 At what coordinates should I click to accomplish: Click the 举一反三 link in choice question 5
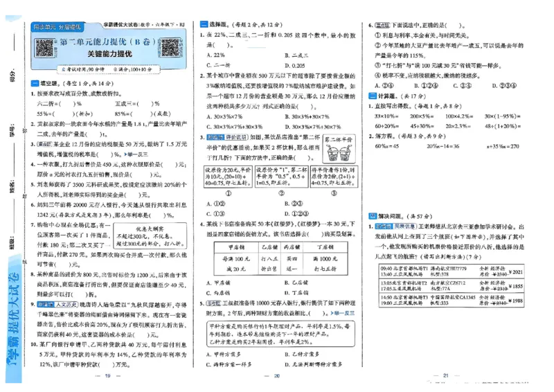pyautogui.click(x=342, y=313)
